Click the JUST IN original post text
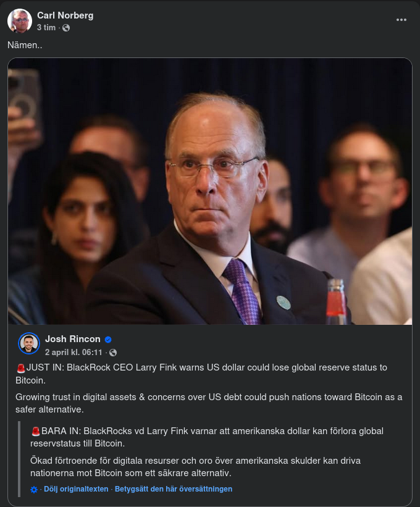 tap(201, 374)
